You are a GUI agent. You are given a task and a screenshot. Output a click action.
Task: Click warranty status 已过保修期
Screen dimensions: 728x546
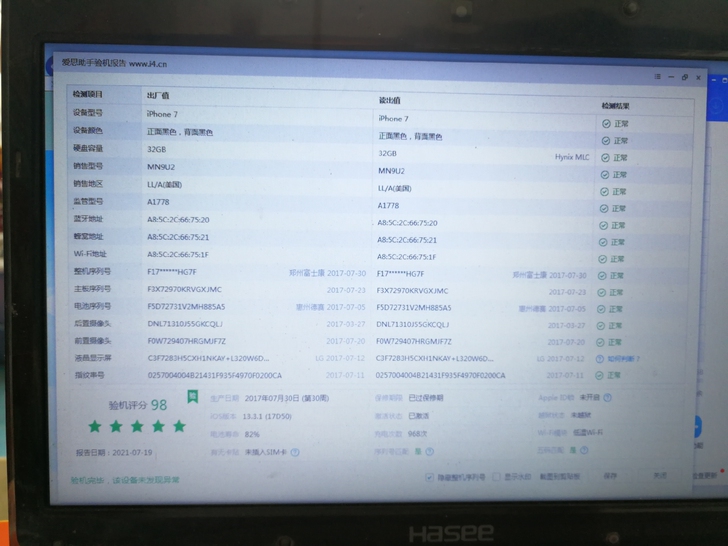pyautogui.click(x=426, y=398)
